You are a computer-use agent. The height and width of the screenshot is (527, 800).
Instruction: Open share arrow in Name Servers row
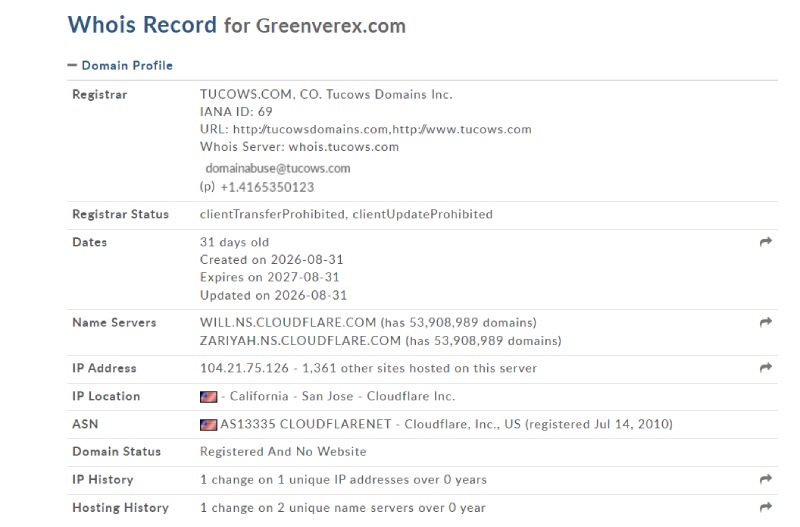coord(765,322)
